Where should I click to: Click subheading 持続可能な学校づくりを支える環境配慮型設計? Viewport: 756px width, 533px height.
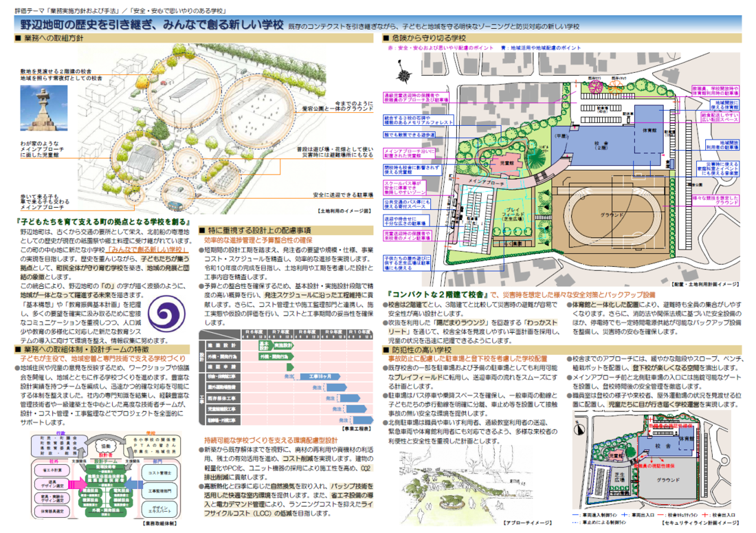(271, 440)
